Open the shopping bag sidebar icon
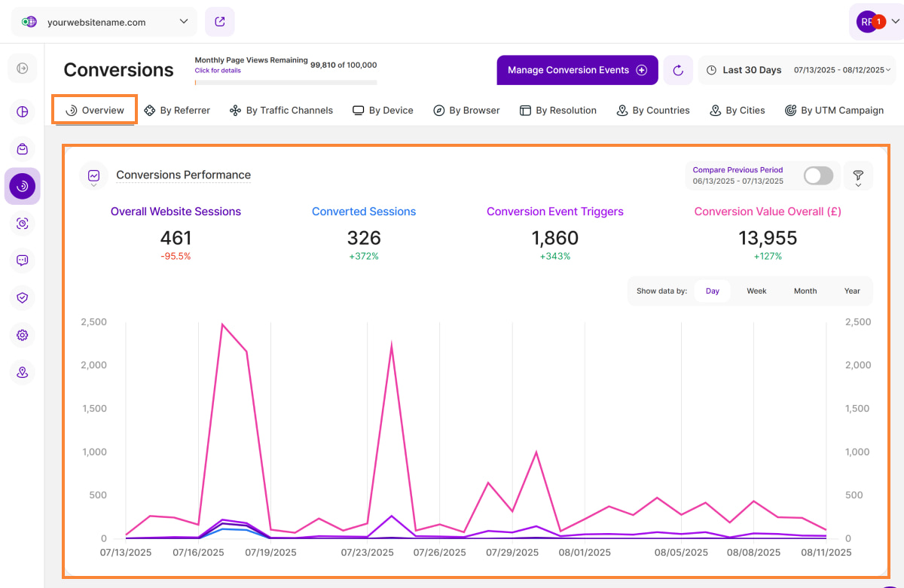Image resolution: width=904 pixels, height=588 pixels. [x=23, y=149]
